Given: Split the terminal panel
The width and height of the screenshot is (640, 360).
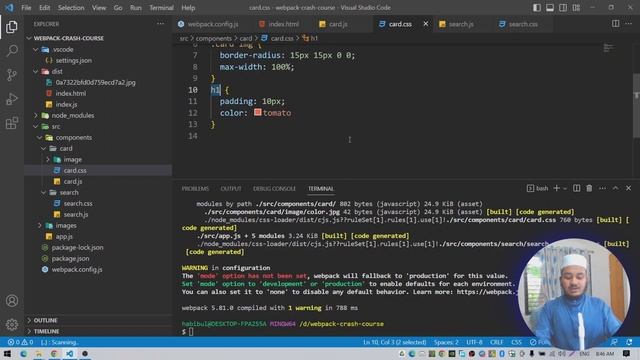Looking at the screenshot, I should 576,188.
